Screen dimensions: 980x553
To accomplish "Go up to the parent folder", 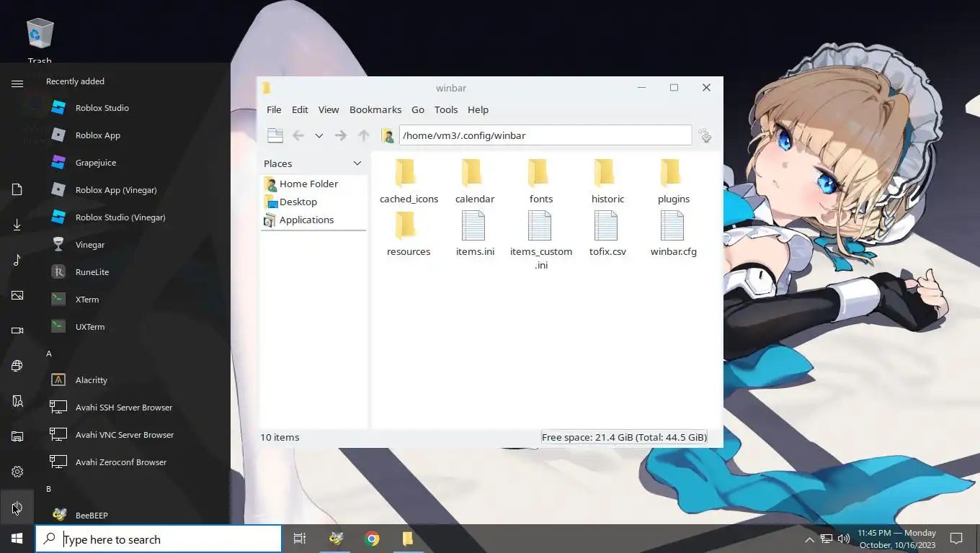I will pos(364,135).
